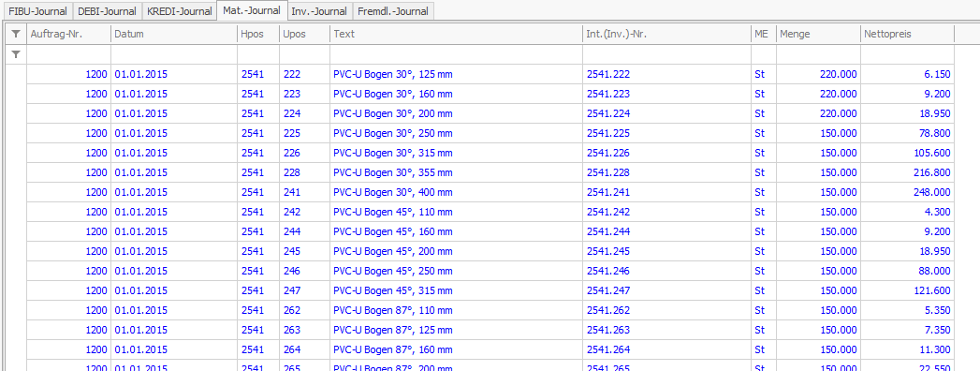
Task: Click Upos value 244
Action: pos(292,231)
